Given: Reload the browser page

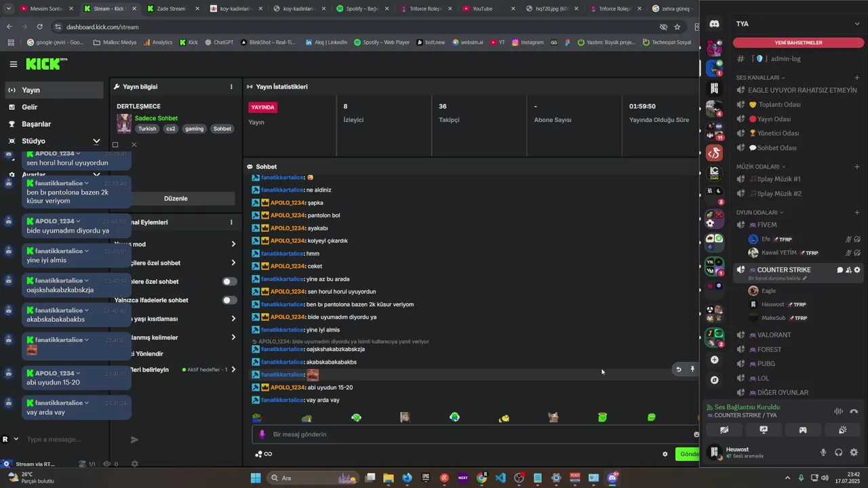Looking at the screenshot, I should coord(40,26).
